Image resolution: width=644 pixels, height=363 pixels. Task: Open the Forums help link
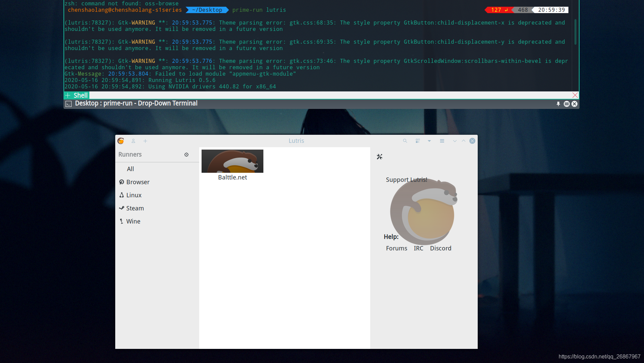click(396, 248)
